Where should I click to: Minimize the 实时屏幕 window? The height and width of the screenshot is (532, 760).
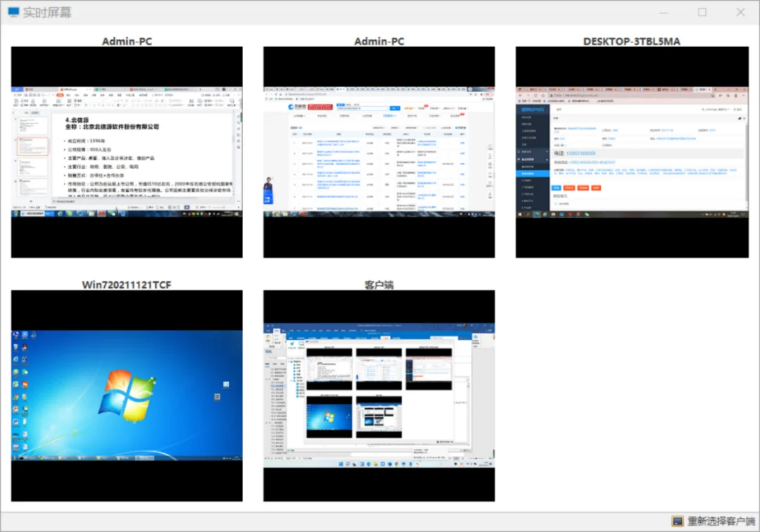[x=664, y=12]
